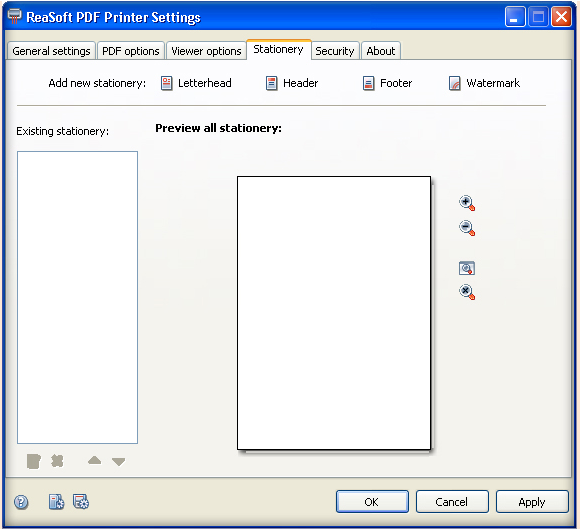Click the edit stationery note icon

34,461
